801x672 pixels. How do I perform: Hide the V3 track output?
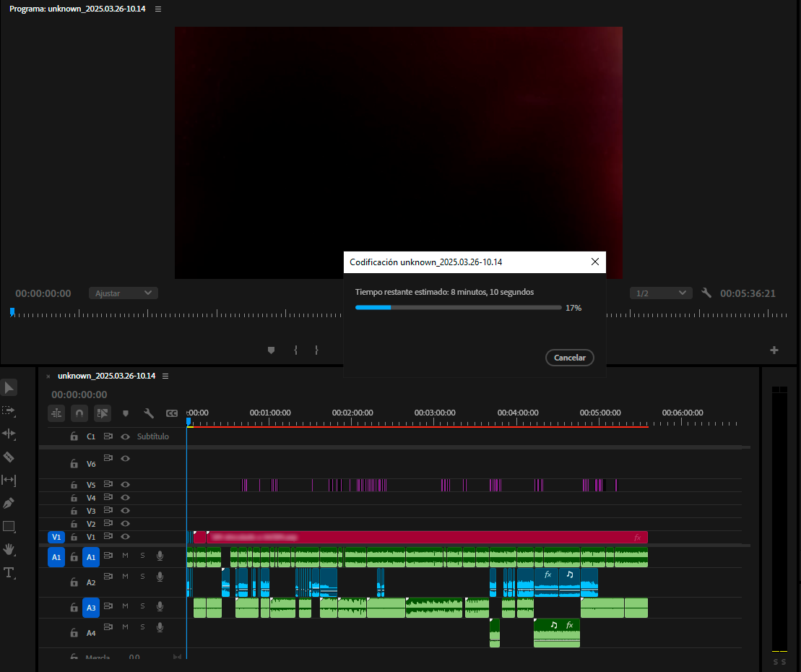click(x=125, y=511)
